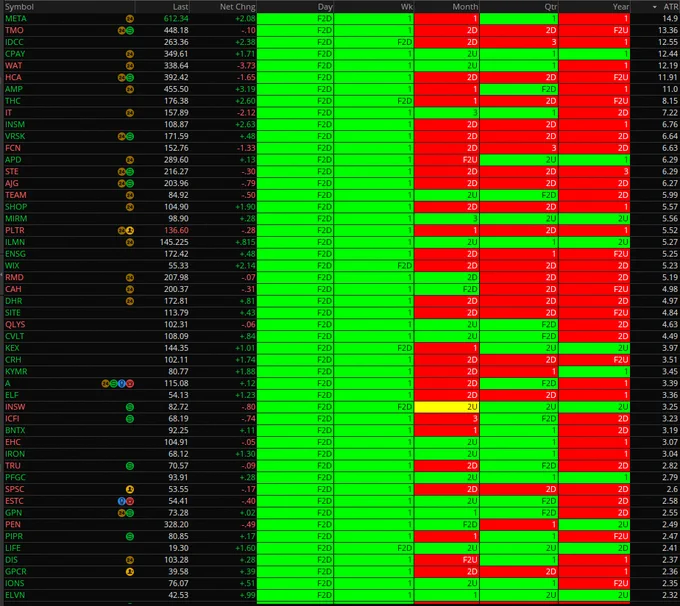Image resolution: width=680 pixels, height=606 pixels.
Task: Select the QLYS symbol
Action: click(15, 324)
